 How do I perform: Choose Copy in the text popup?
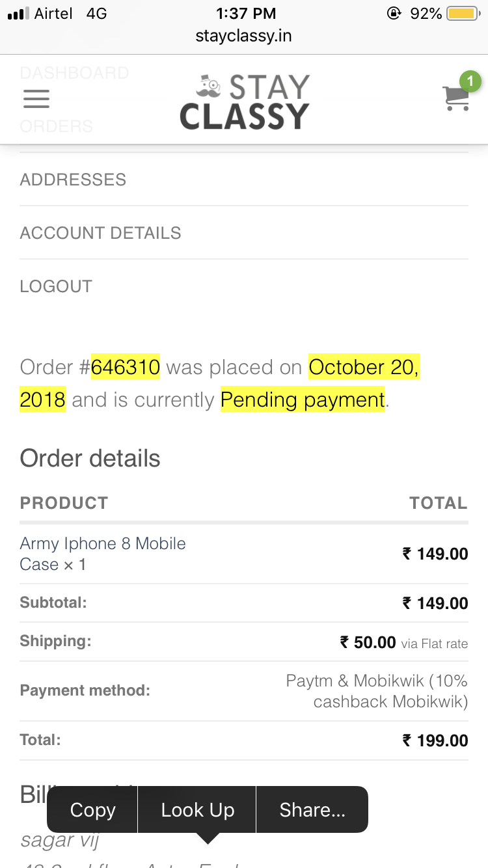(92, 810)
